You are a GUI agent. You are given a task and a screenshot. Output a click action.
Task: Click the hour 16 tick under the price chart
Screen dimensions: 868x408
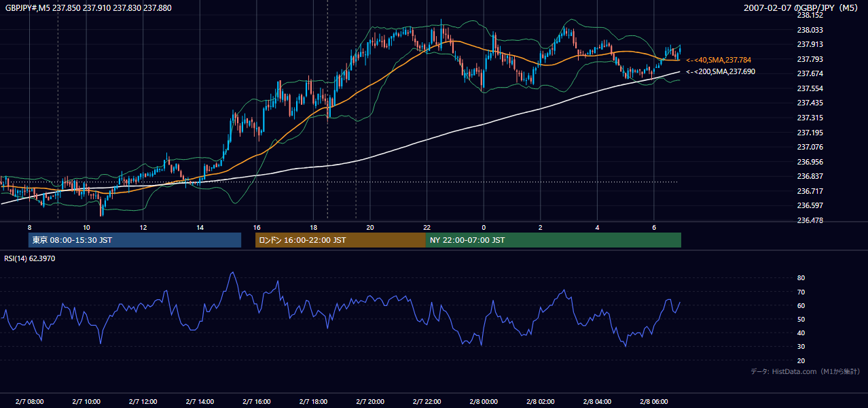(x=256, y=227)
